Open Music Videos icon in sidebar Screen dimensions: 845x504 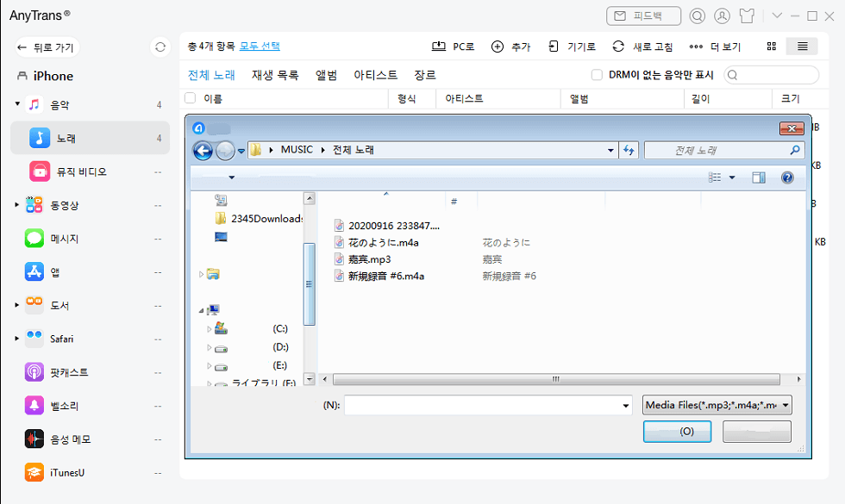pos(40,171)
